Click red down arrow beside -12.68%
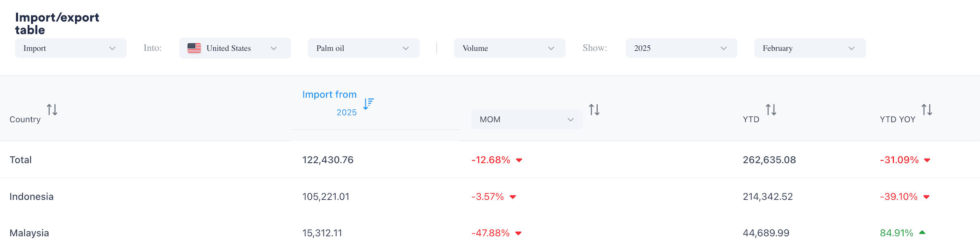Viewport: 980px width, 252px height. (519, 160)
